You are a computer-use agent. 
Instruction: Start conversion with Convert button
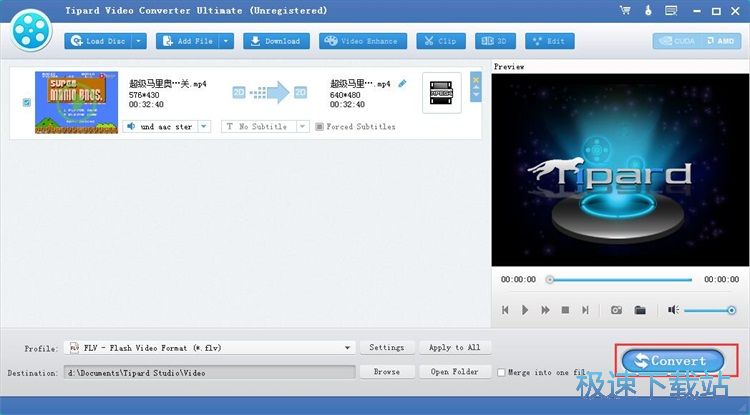pos(673,361)
